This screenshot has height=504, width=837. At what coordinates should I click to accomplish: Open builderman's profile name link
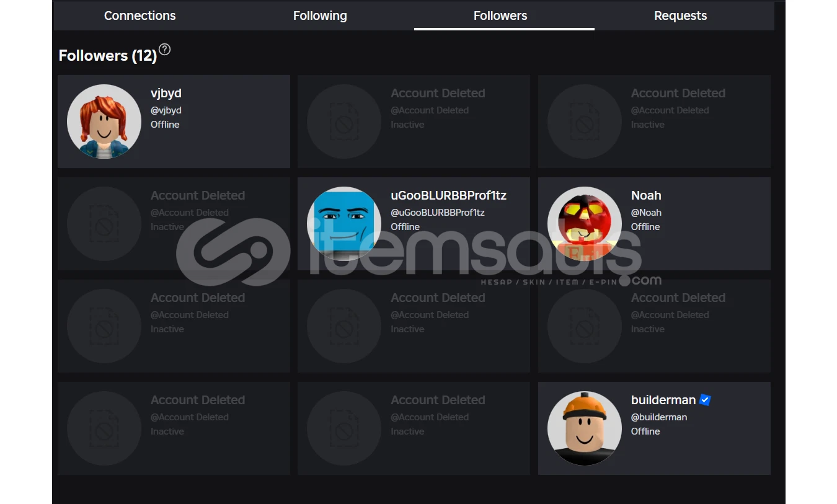[x=663, y=400]
